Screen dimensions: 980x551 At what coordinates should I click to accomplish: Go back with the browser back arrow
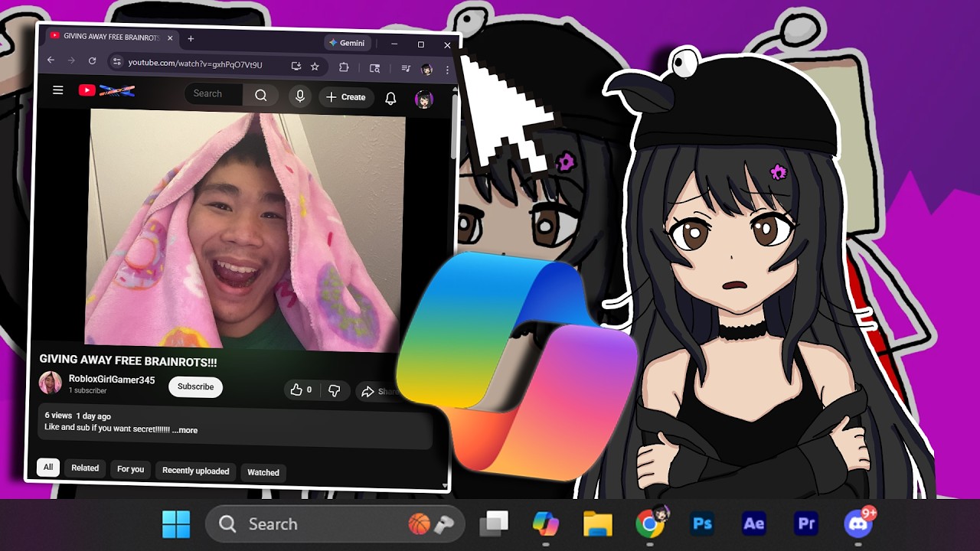51,60
